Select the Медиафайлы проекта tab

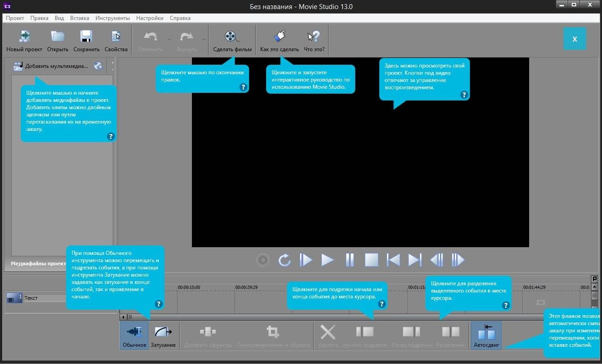[38, 263]
